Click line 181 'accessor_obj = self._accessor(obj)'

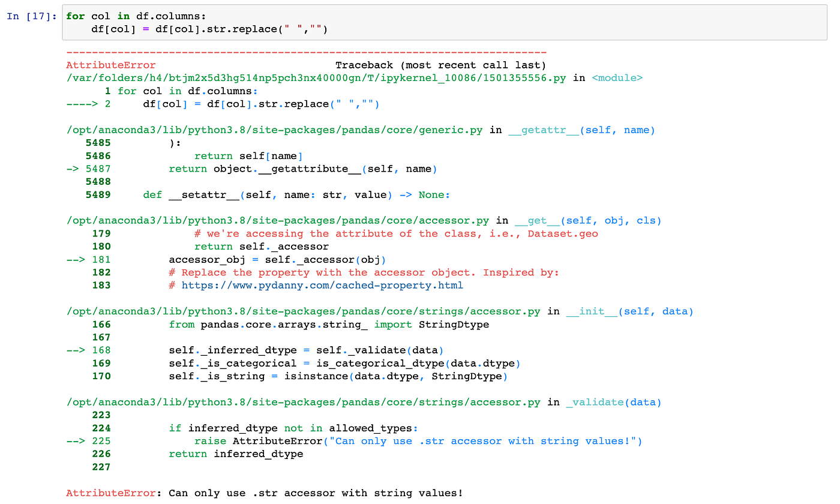click(277, 260)
